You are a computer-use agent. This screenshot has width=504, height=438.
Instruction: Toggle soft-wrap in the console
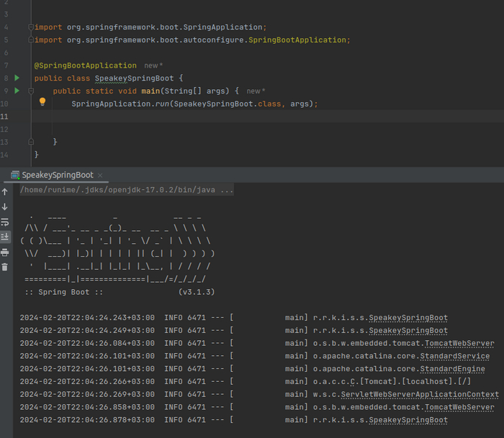point(5,222)
